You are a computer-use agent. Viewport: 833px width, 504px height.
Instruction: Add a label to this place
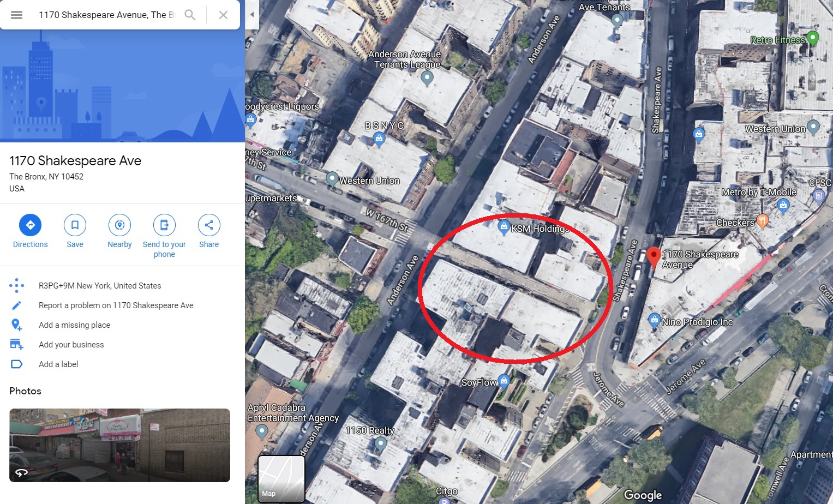(x=58, y=364)
